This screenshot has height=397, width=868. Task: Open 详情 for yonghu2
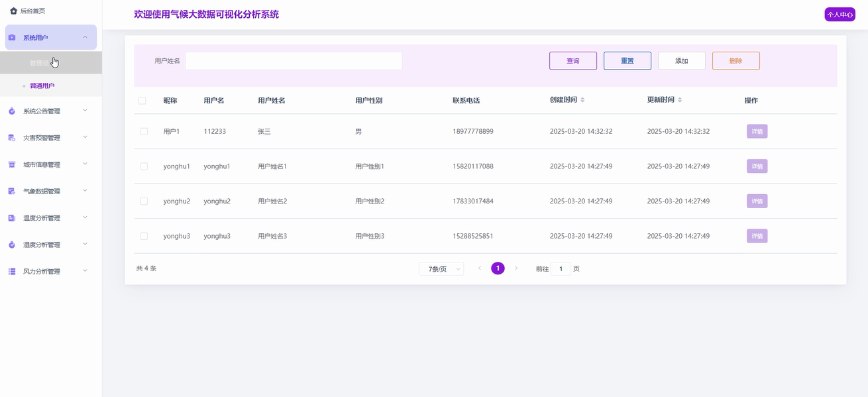757,201
